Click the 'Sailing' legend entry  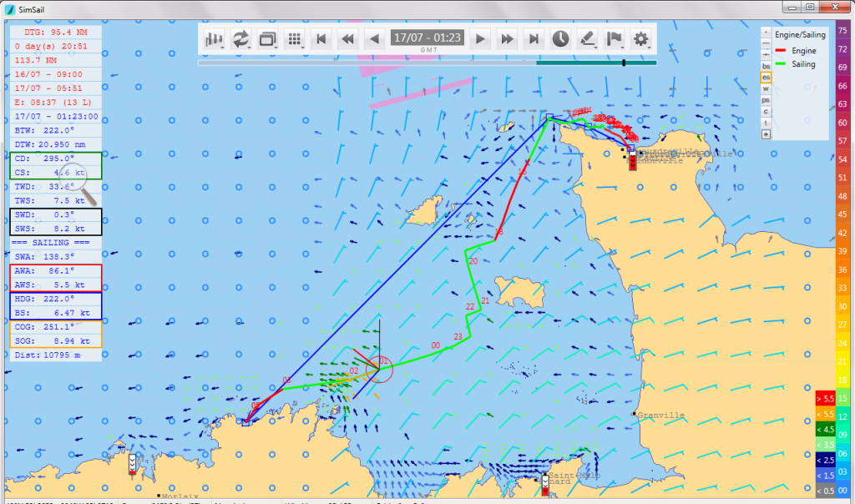click(x=796, y=64)
